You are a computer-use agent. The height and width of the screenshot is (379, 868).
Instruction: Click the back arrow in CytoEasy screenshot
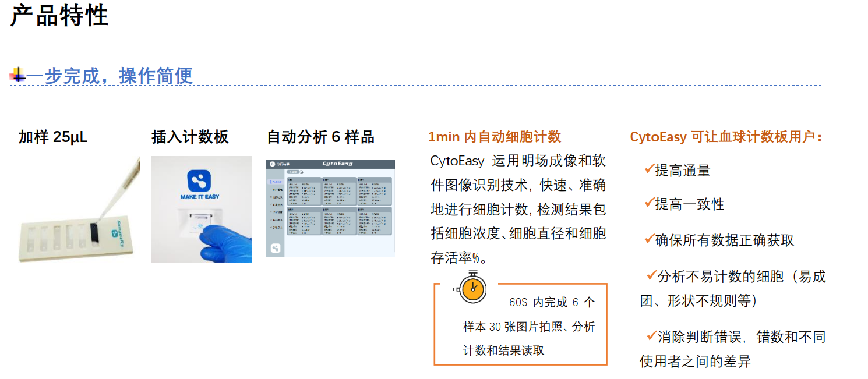coord(271,164)
